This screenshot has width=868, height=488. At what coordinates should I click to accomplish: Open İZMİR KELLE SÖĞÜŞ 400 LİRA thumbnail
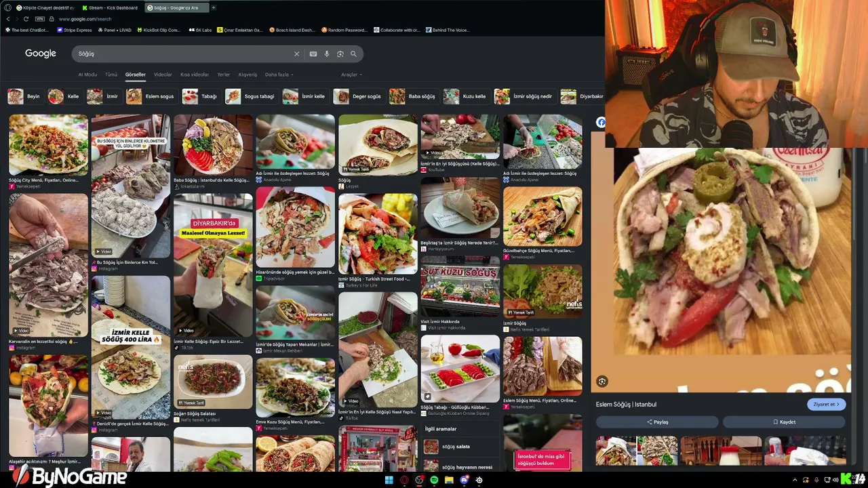tap(131, 346)
